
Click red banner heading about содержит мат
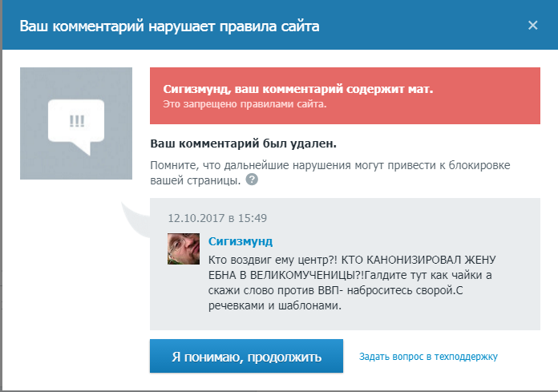pos(298,89)
